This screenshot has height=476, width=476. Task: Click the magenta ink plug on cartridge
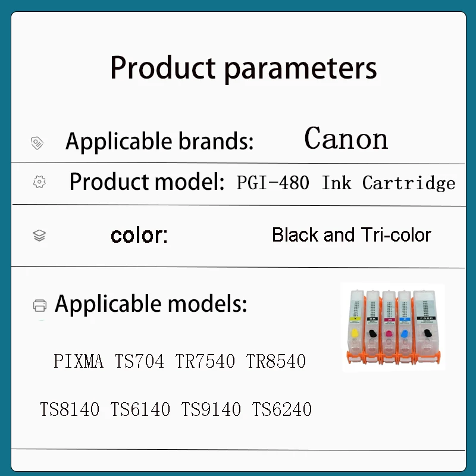(x=388, y=333)
